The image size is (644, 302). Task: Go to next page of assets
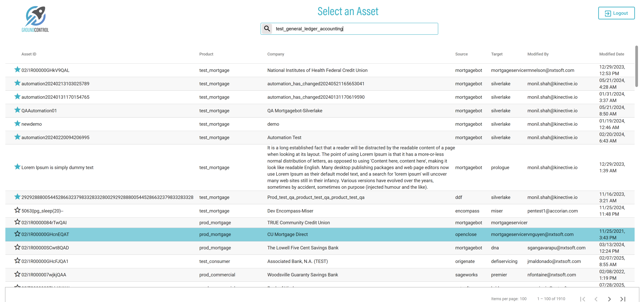point(609,299)
